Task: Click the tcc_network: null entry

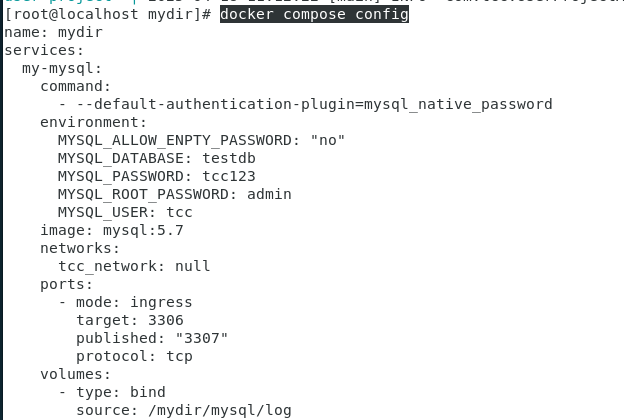Action: pyautogui.click(x=134, y=266)
